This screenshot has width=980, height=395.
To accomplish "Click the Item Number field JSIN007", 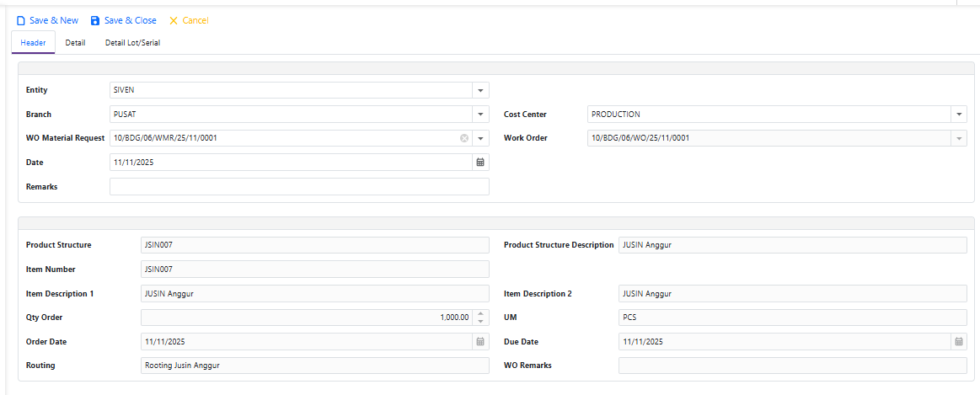I will click(315, 270).
